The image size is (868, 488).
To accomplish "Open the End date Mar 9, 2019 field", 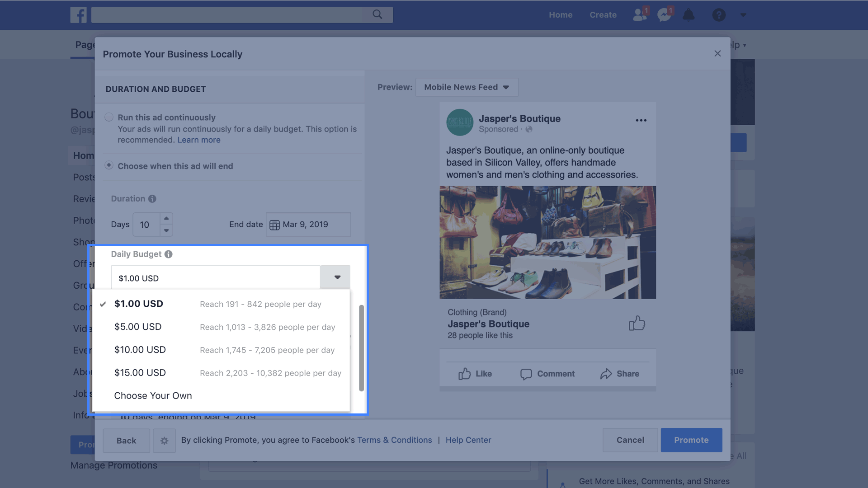I will click(308, 225).
